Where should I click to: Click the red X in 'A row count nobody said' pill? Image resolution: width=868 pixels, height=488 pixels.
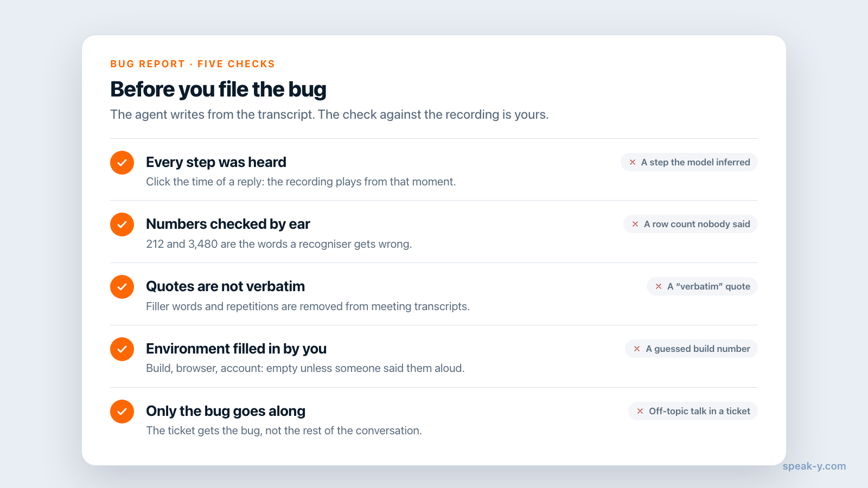pyautogui.click(x=635, y=224)
